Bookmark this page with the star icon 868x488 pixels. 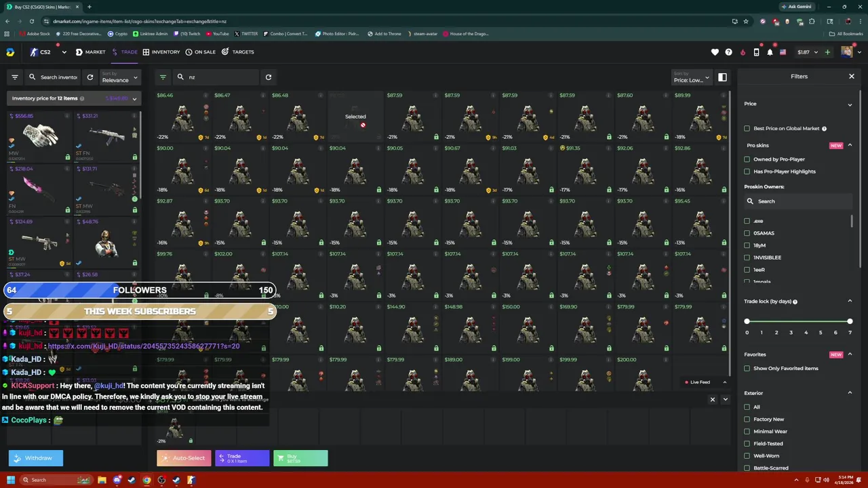coord(745,21)
